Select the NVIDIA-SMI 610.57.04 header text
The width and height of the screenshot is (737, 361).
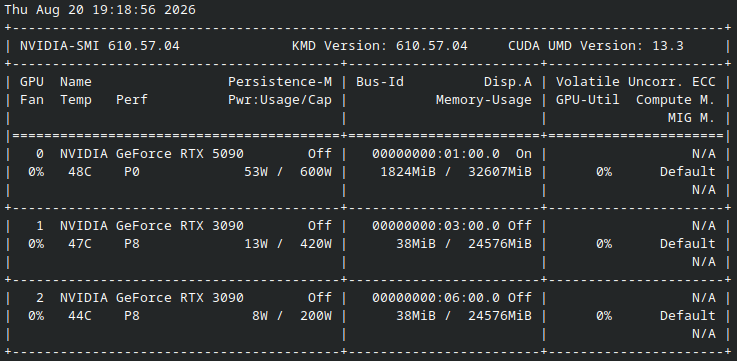[x=100, y=46]
